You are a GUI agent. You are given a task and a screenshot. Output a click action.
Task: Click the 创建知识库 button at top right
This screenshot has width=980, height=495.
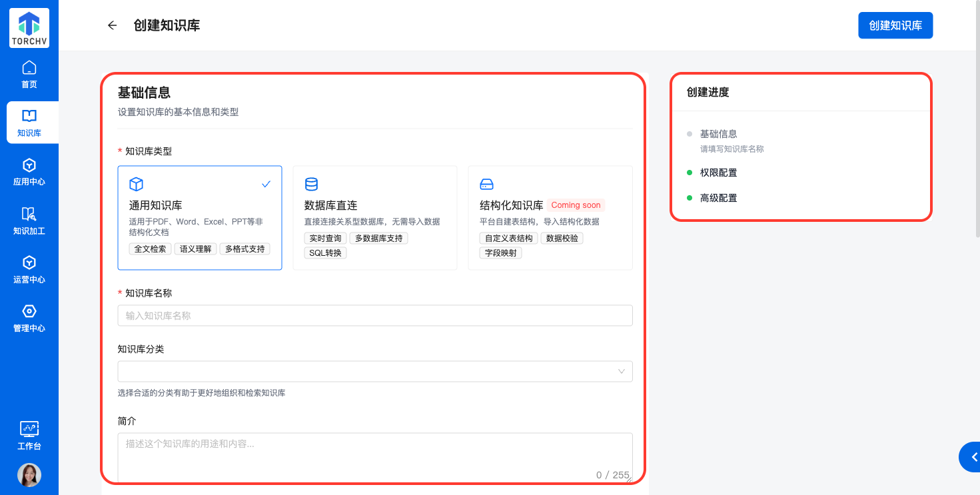click(x=895, y=25)
